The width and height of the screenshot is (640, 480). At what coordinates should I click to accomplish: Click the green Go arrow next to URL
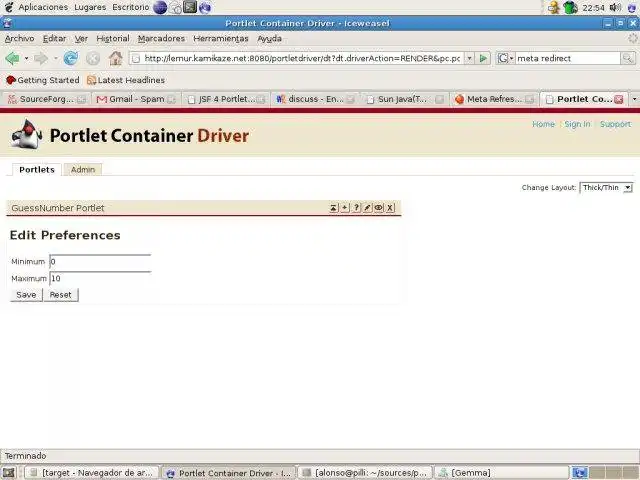(x=483, y=58)
